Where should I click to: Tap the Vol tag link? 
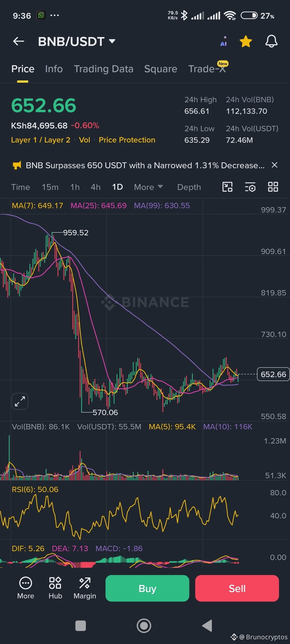pyautogui.click(x=85, y=140)
